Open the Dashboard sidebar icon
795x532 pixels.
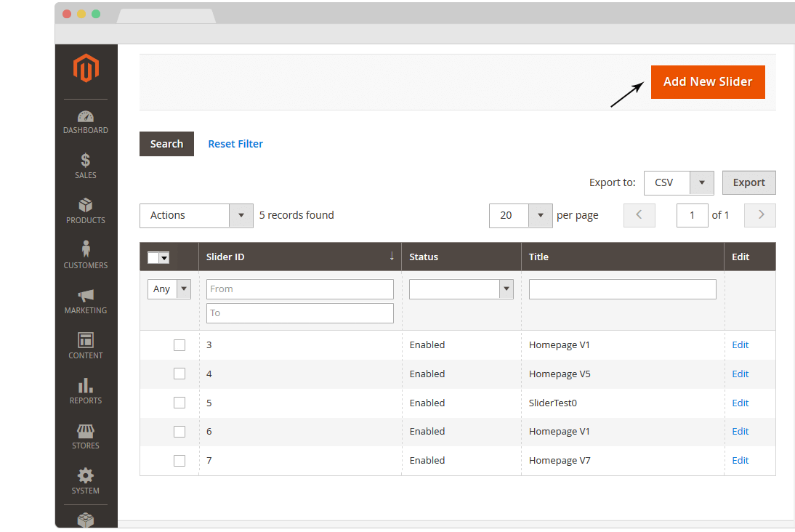86,117
